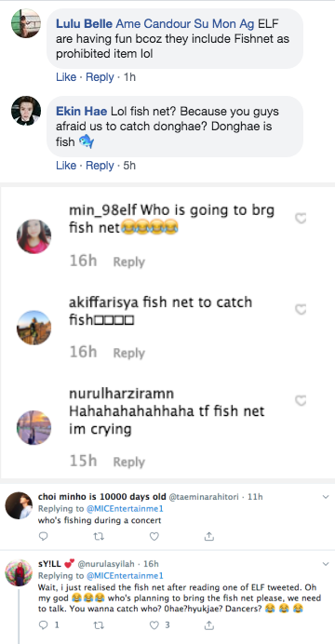Heart the nurulharziramn comment
Image resolution: width=335 pixels, height=644 pixels.
tap(301, 401)
